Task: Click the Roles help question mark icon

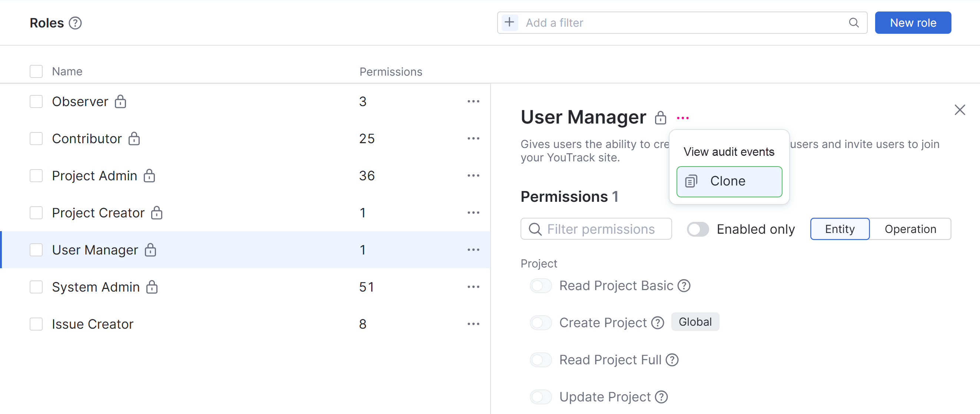Action: [75, 23]
